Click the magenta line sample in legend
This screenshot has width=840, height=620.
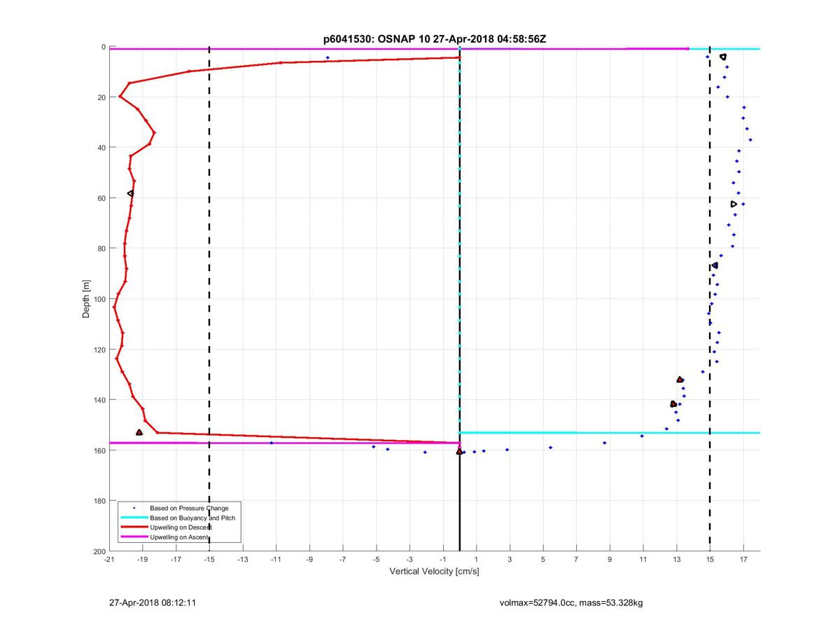[x=134, y=537]
